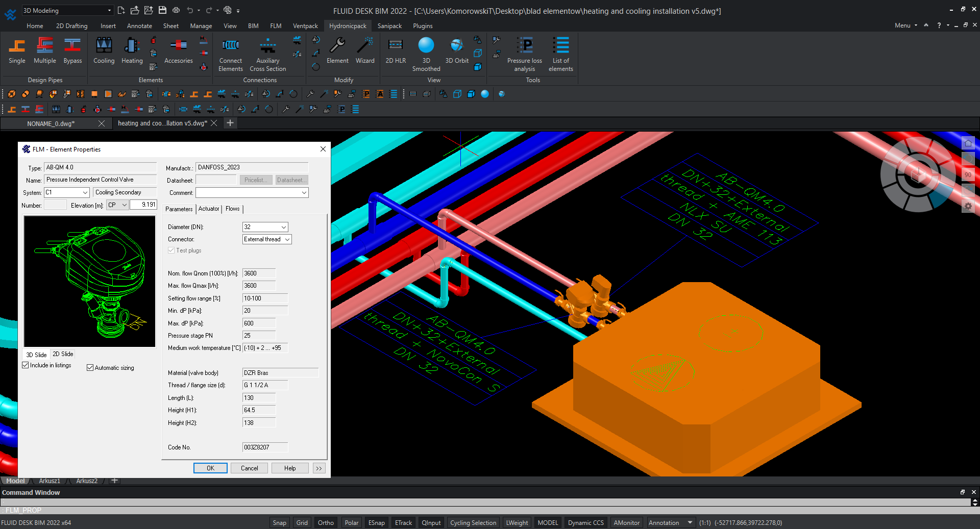This screenshot has height=529, width=980.
Task: Uncheck Include in listings checkbox
Action: click(26, 365)
